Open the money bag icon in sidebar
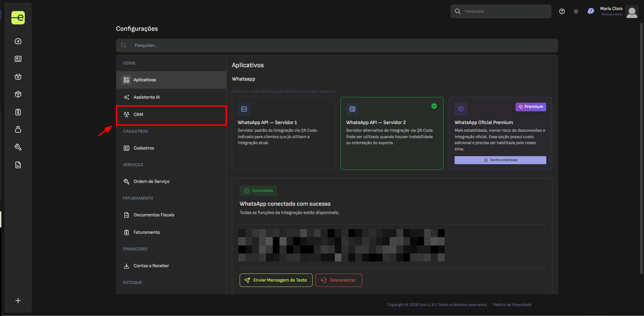The width and height of the screenshot is (644, 316). (18, 129)
